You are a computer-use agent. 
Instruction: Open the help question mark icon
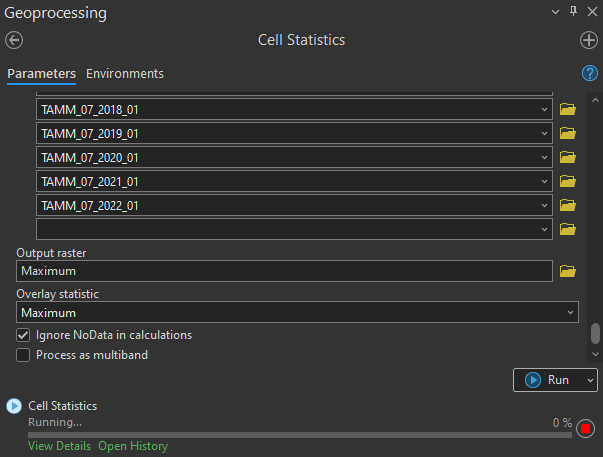coord(590,73)
